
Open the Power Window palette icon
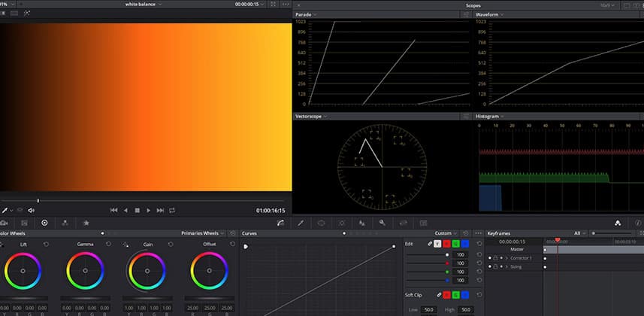tap(321, 223)
